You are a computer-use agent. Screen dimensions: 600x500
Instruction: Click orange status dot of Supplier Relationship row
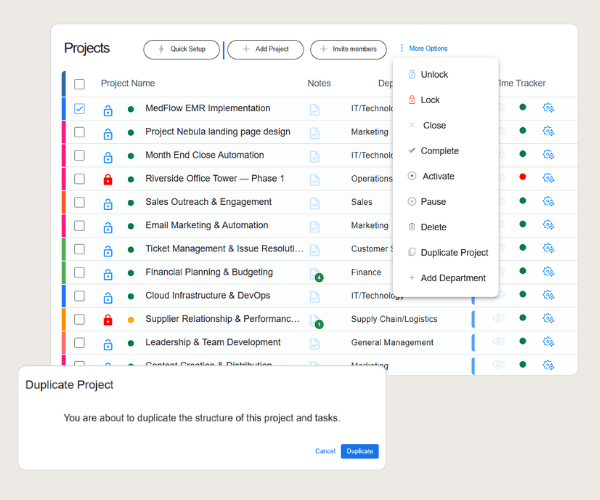click(131, 320)
